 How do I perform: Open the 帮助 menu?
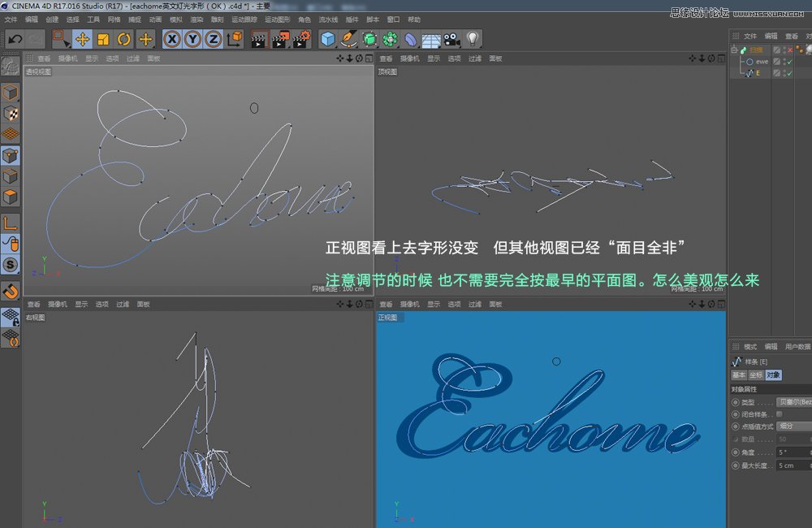pyautogui.click(x=414, y=19)
